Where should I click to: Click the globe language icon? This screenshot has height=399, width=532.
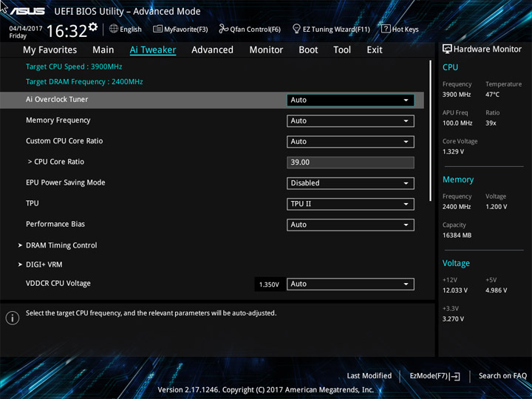[x=114, y=29]
